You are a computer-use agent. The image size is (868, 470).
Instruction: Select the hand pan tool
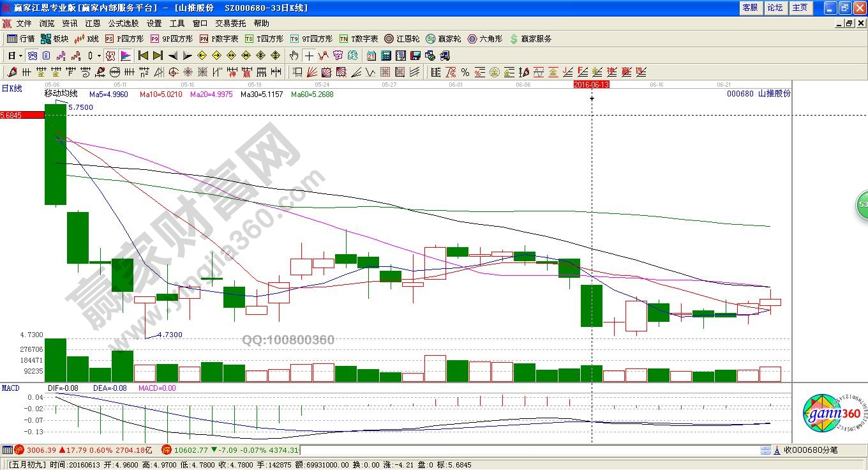click(x=294, y=56)
